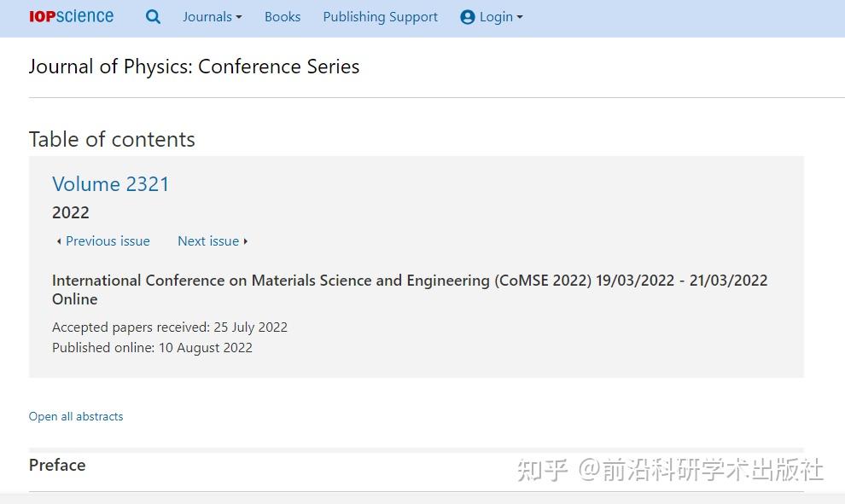Open Journal of Physics: Conference Series homepage
Image resolution: width=845 pixels, height=504 pixels.
(x=194, y=67)
